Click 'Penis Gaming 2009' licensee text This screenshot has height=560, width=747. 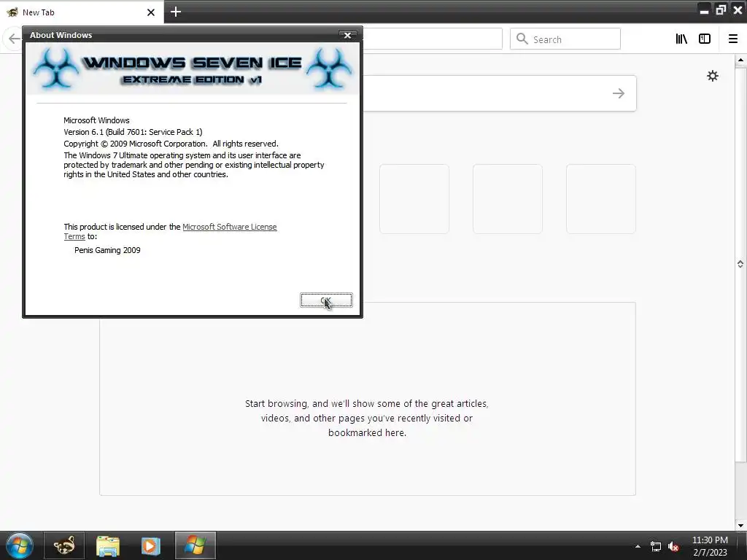pos(107,250)
